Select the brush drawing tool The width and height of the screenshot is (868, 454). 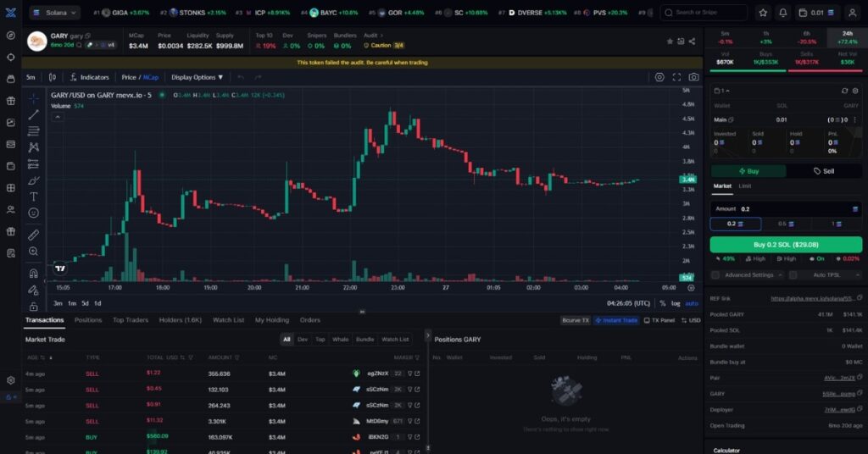[x=34, y=180]
